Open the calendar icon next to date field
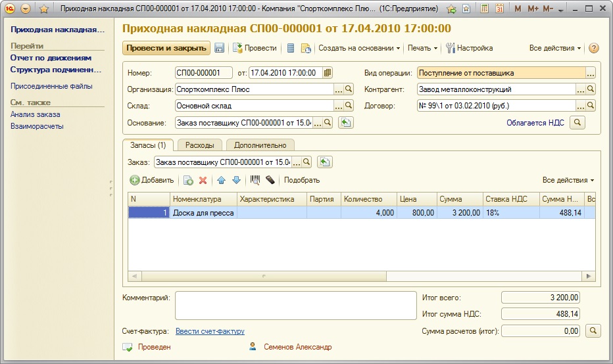Viewport: 613px width, 364px height. pos(328,73)
